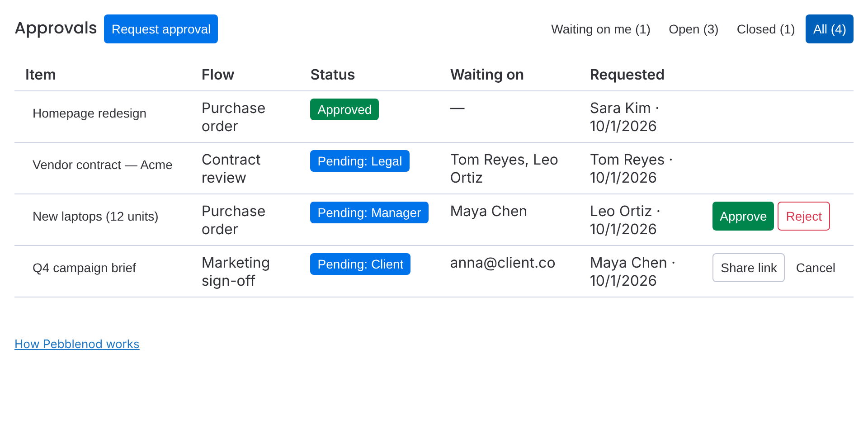The height and width of the screenshot is (434, 868).
Task: Select the Closed (1) tab
Action: [x=766, y=29]
